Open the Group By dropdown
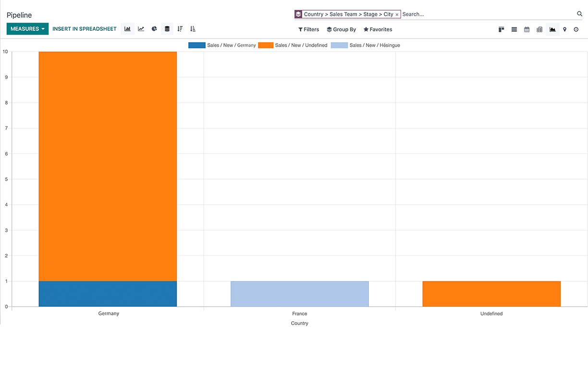588x365 pixels. click(341, 29)
